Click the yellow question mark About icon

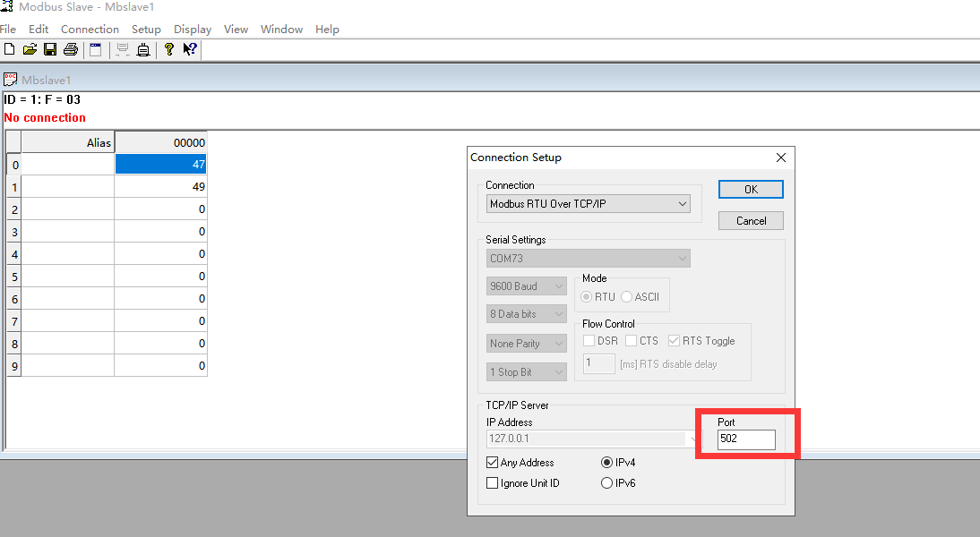click(168, 49)
